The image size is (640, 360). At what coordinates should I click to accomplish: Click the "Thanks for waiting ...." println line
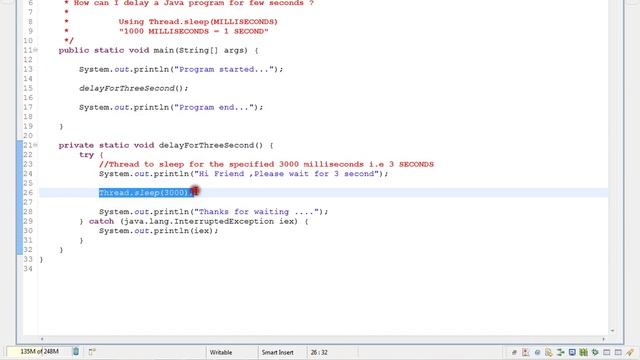click(x=213, y=211)
